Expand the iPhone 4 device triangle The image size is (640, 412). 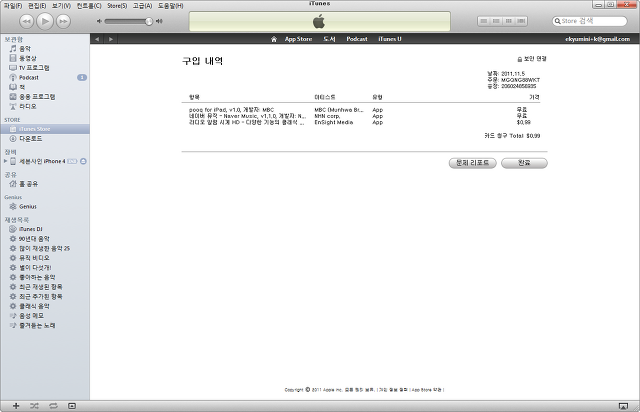click(5, 161)
